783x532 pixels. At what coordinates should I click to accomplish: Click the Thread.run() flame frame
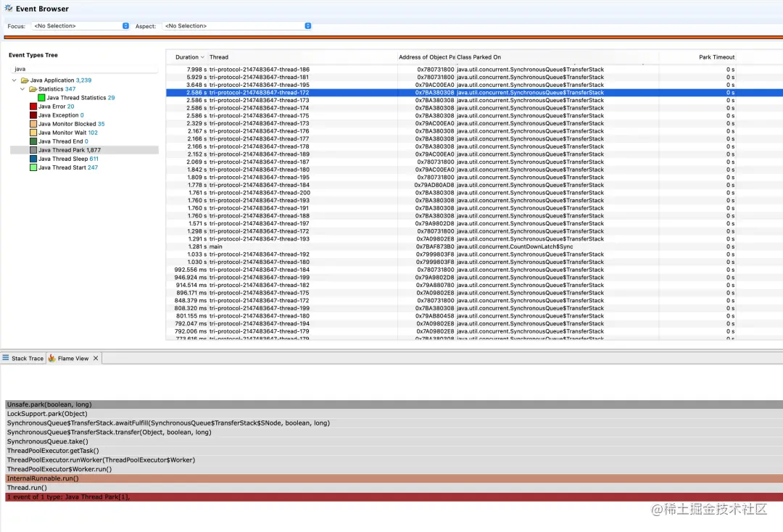tap(394, 488)
